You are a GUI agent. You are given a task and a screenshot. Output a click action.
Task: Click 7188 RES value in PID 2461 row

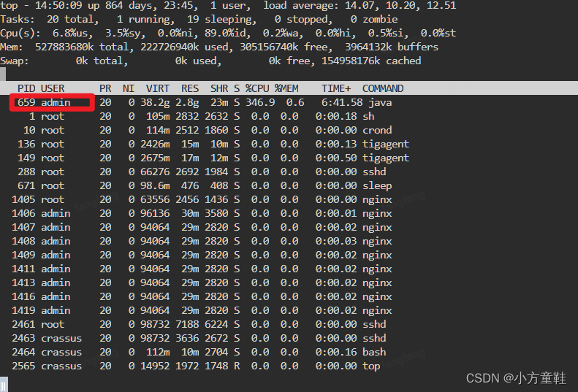point(187,324)
